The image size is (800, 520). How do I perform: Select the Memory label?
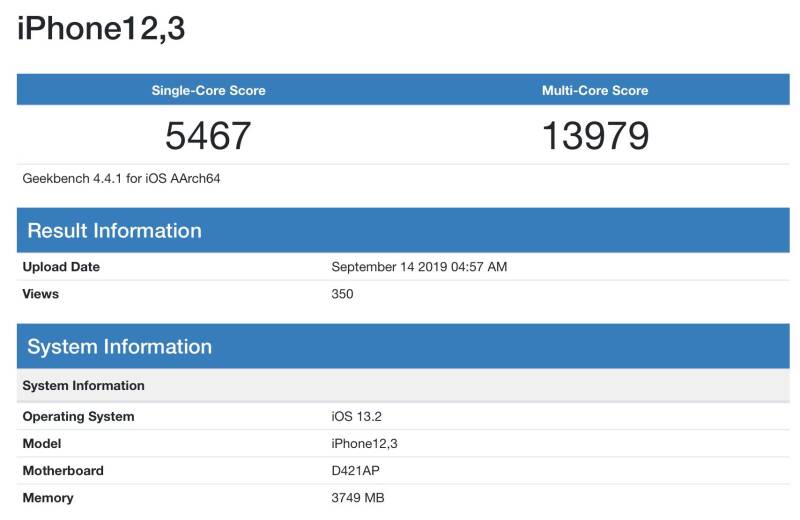[48, 498]
